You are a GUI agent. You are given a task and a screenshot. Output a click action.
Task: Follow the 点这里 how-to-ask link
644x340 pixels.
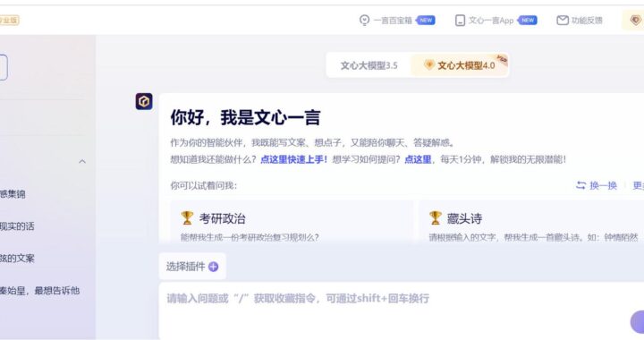tap(418, 159)
